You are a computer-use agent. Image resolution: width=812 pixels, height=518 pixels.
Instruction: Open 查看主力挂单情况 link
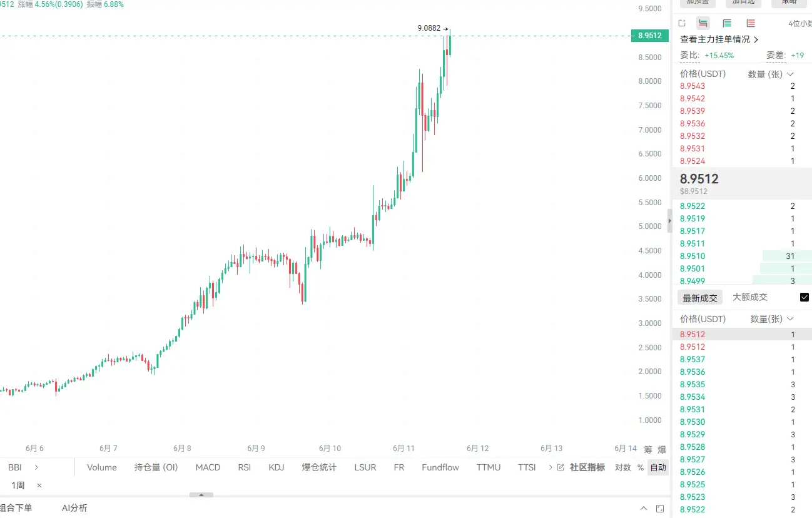click(719, 39)
